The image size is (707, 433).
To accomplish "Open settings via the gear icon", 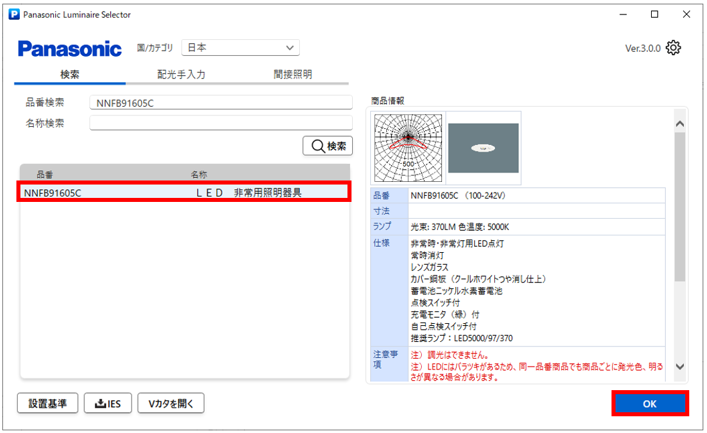I will pyautogui.click(x=674, y=48).
